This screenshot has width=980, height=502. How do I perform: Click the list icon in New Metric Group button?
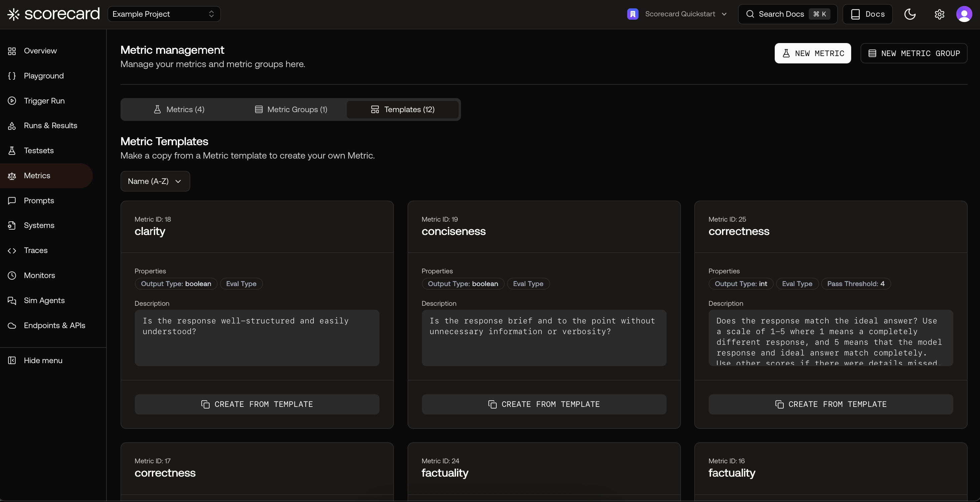click(872, 53)
